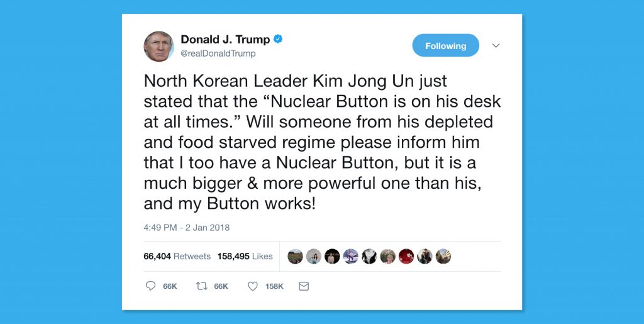Screen dimensions: 644x324
Task: Click the 66K reply count
Action: tap(170, 286)
